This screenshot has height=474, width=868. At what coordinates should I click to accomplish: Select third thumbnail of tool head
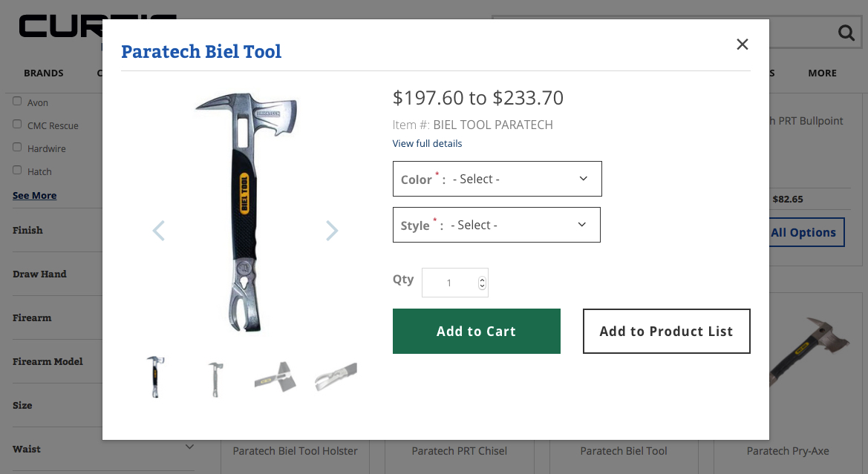coord(275,377)
